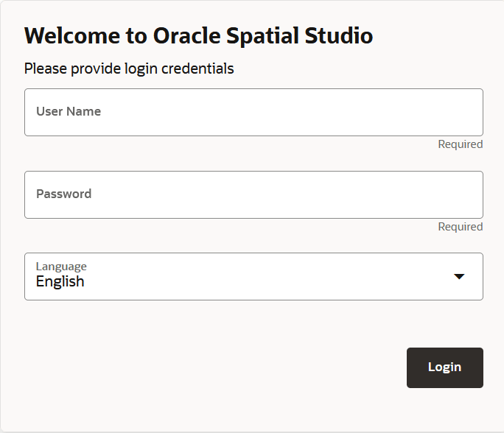
Task: Click into the Password input field
Action: click(253, 195)
